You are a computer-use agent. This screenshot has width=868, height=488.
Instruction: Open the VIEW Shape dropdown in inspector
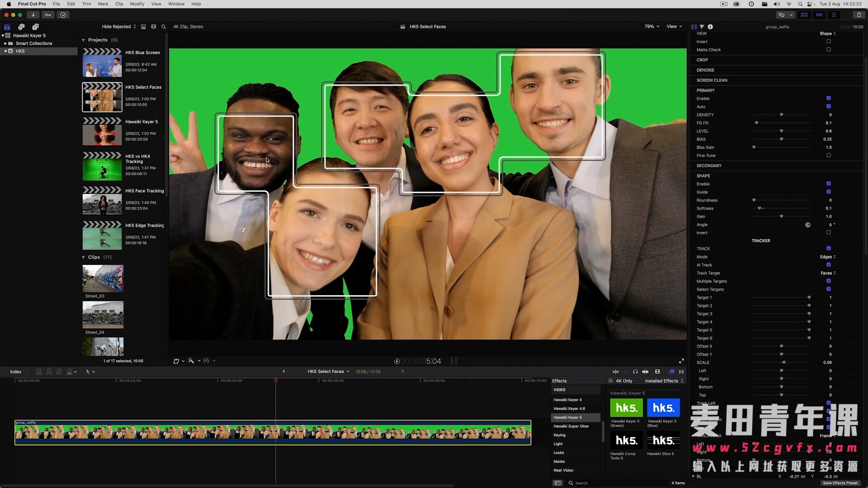(x=828, y=33)
